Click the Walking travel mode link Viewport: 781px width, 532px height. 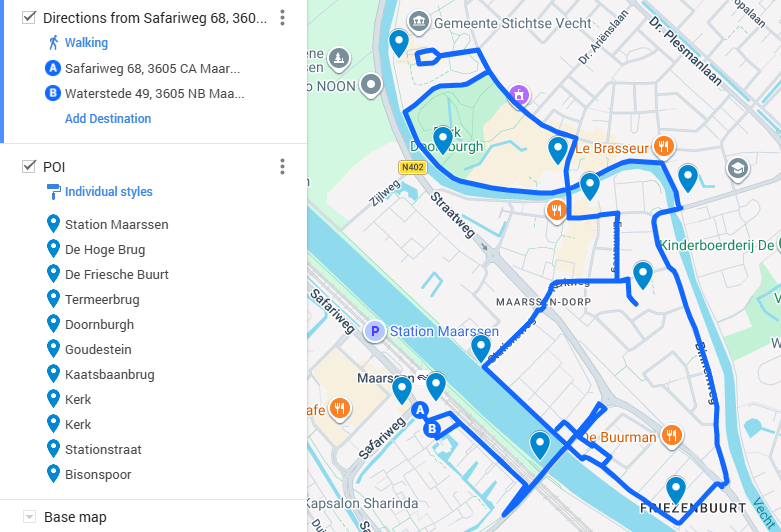point(86,43)
